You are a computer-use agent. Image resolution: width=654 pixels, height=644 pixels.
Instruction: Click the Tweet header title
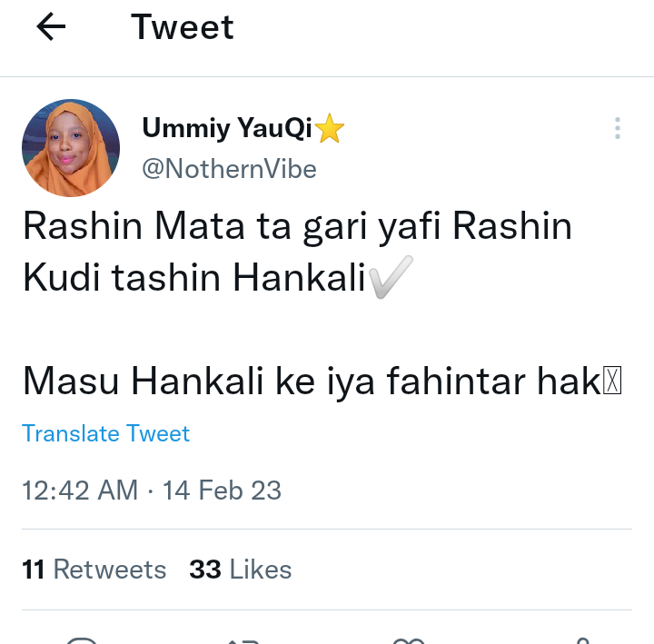click(183, 27)
